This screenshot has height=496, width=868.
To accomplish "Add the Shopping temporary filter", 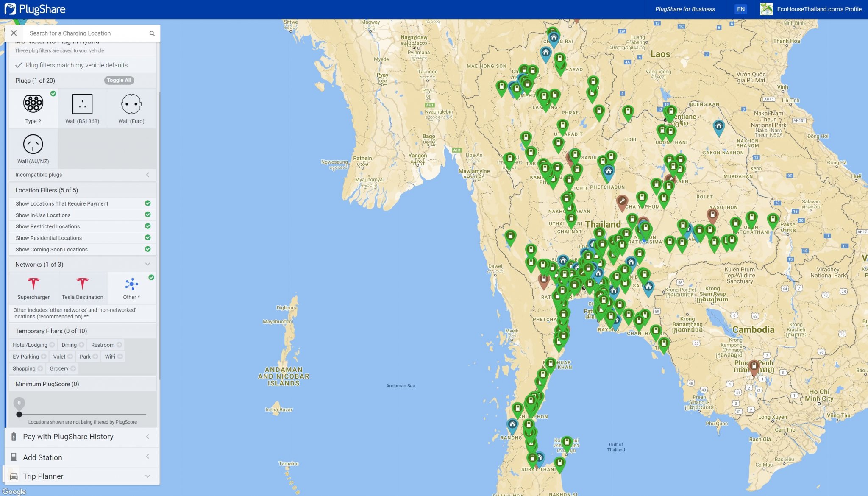I will 28,368.
